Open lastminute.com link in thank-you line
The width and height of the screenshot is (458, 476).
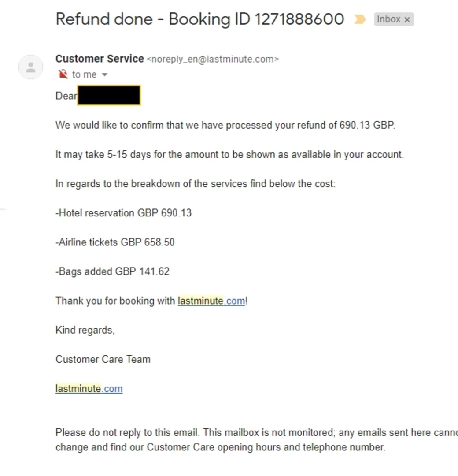coord(211,301)
